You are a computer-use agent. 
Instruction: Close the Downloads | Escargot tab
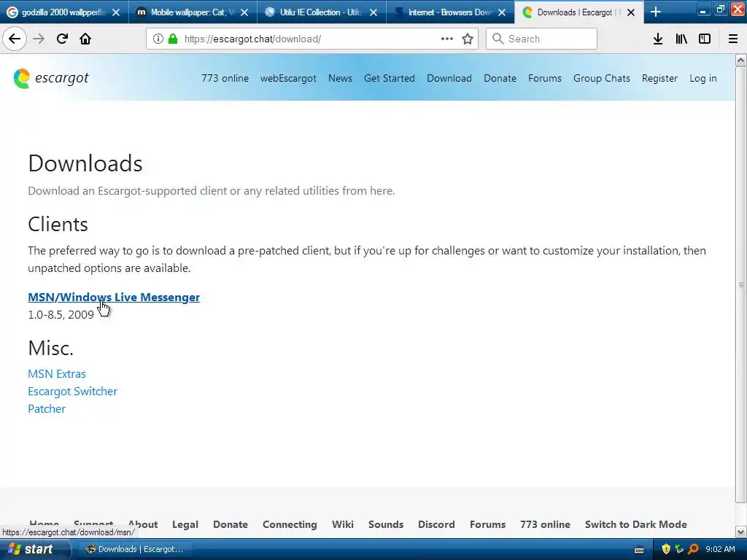[631, 12]
